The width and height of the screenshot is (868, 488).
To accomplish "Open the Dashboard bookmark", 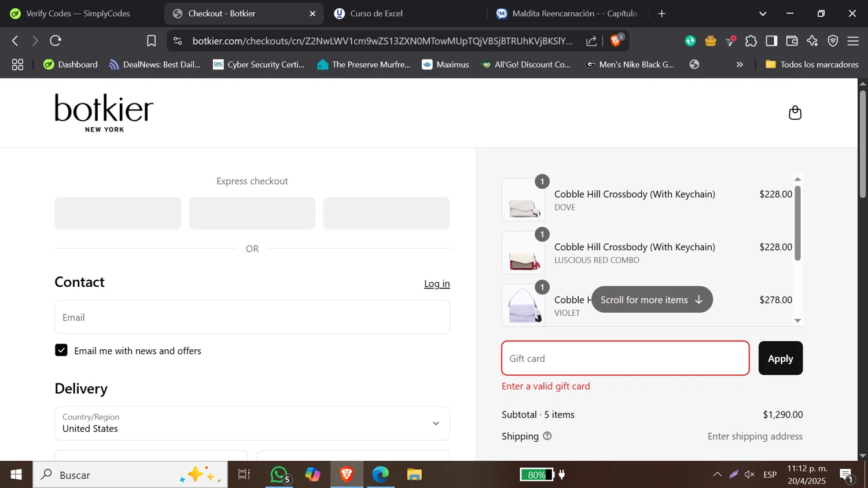I will point(71,65).
